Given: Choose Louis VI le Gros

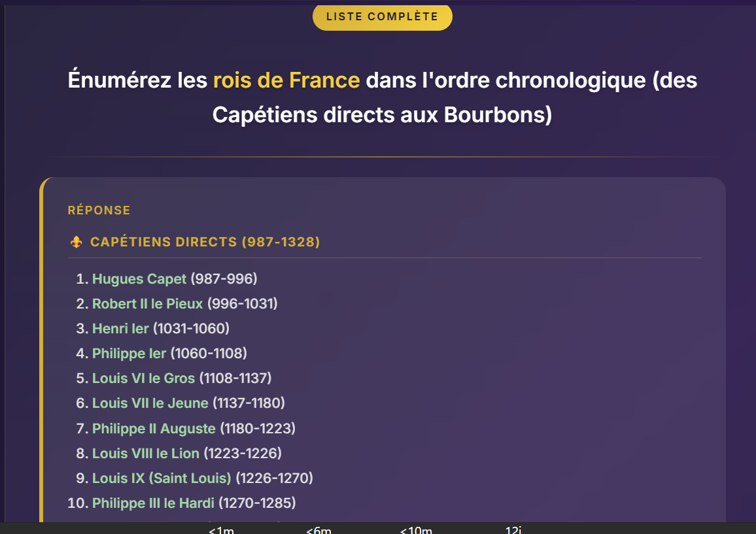Looking at the screenshot, I should tap(144, 378).
